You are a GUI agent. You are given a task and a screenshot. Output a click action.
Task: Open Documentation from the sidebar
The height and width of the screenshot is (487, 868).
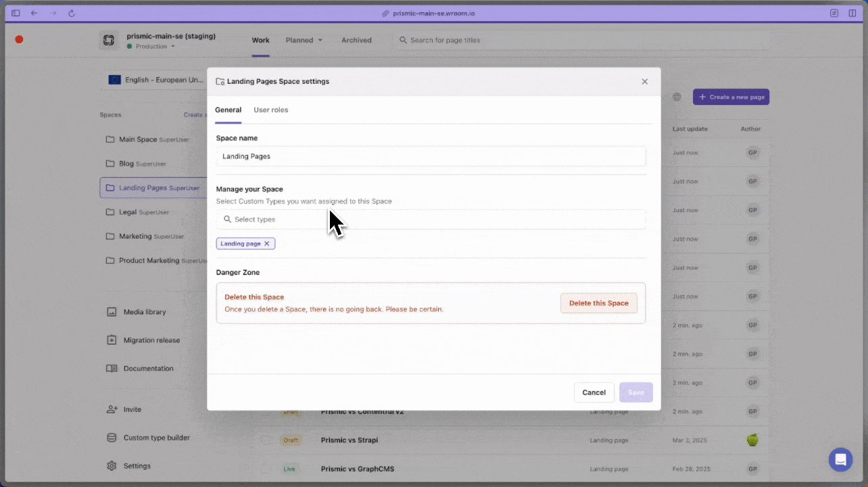[140, 369]
